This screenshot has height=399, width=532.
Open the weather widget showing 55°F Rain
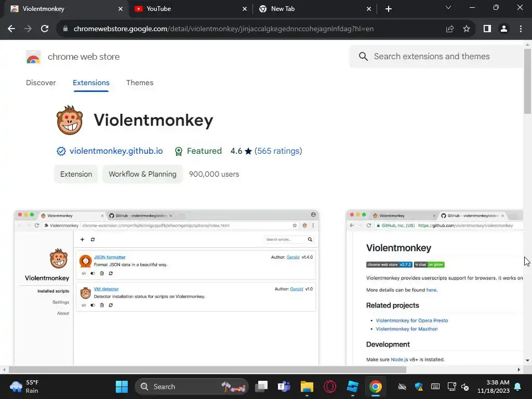tap(24, 387)
